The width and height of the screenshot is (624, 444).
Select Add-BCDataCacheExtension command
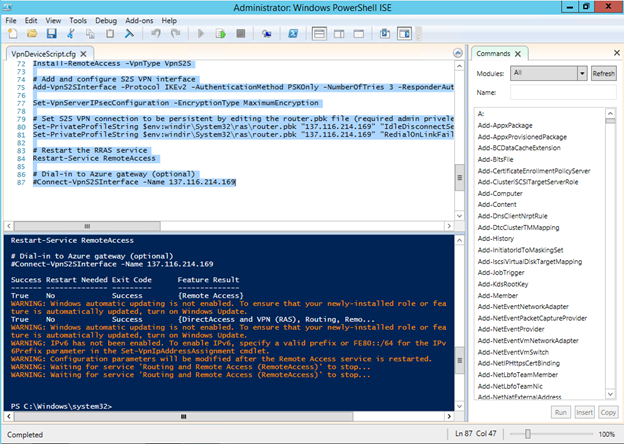(x=519, y=148)
